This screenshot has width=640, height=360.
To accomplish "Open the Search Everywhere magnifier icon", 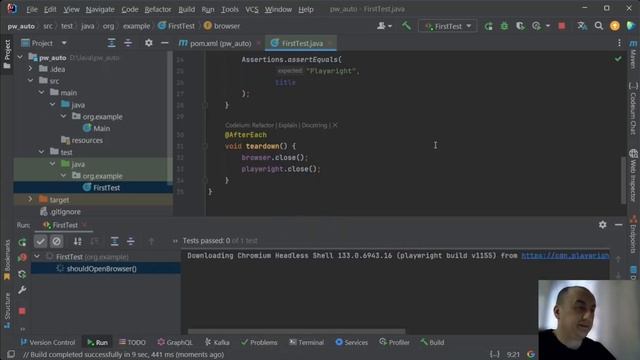I will tap(599, 26).
